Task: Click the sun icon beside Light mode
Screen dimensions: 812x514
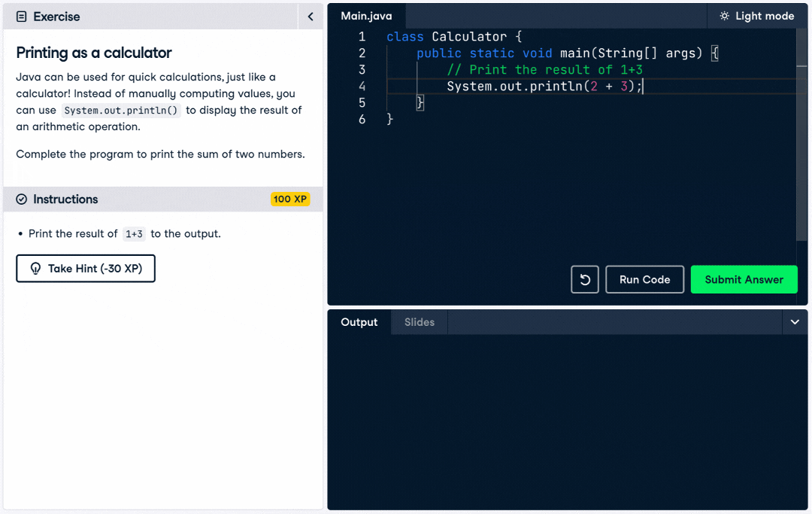Action: click(725, 16)
